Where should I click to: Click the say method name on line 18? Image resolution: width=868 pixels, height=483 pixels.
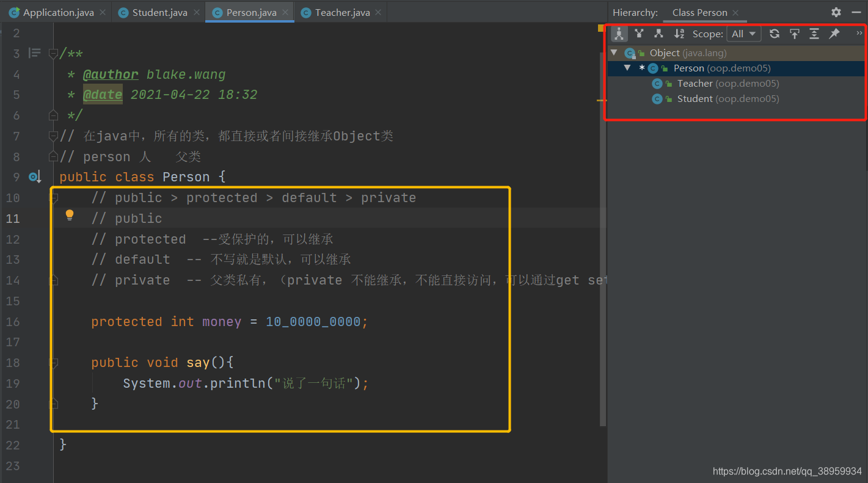[198, 363]
